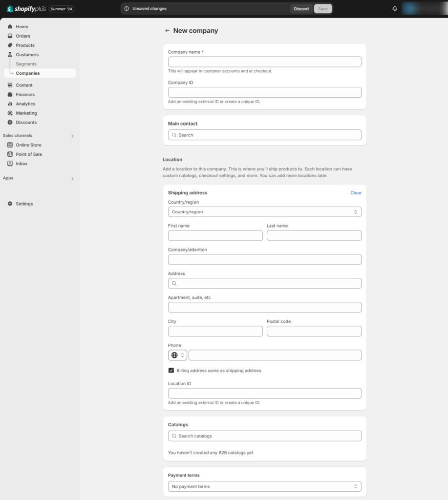This screenshot has height=500, width=448.
Task: Select Companies in the sidebar
Action: 40,73
